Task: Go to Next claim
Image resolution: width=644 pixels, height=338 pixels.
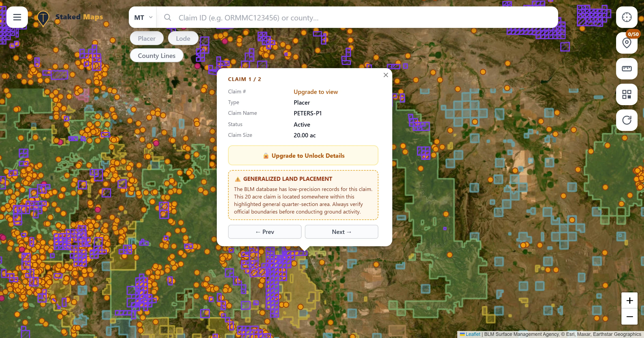Action: click(342, 232)
